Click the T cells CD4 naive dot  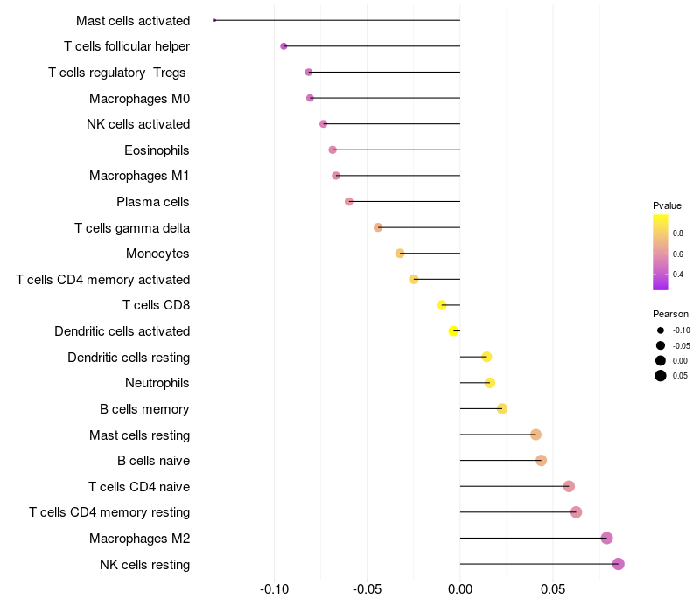[x=569, y=486]
